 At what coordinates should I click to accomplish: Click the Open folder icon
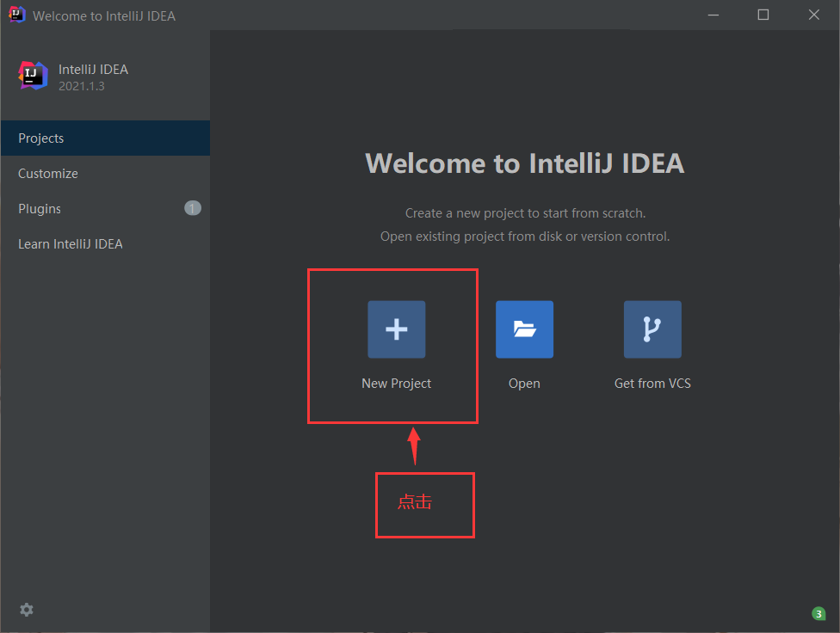click(524, 329)
